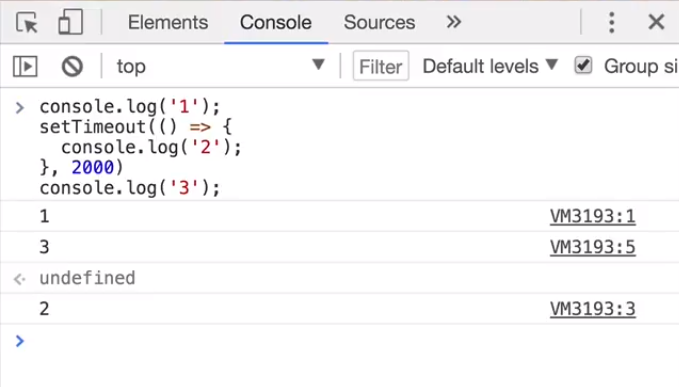
Task: Click the console.log('1') code line
Action: click(x=130, y=106)
